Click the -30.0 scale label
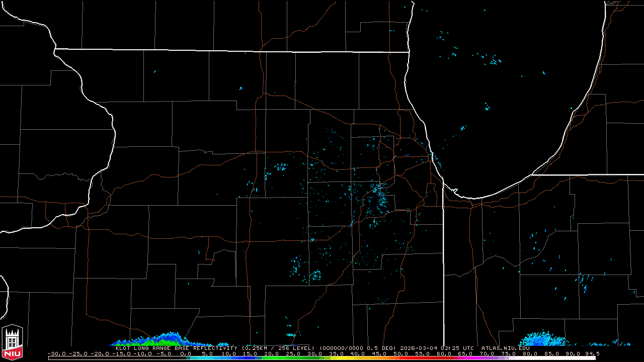 point(56,353)
